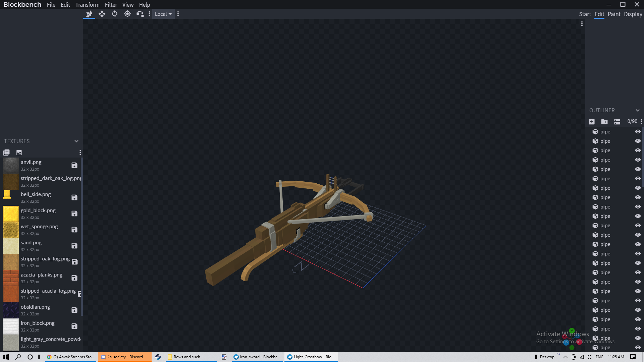Open Discord from the taskbar
This screenshot has height=362, width=644.
124,357
